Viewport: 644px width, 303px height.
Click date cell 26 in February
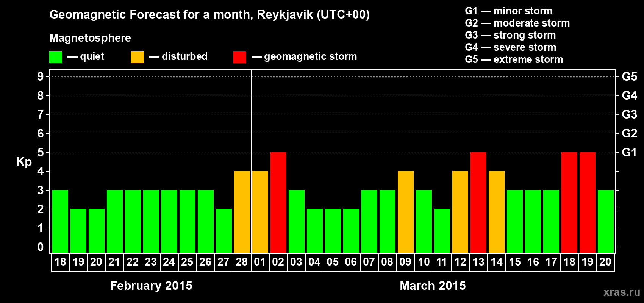click(205, 262)
